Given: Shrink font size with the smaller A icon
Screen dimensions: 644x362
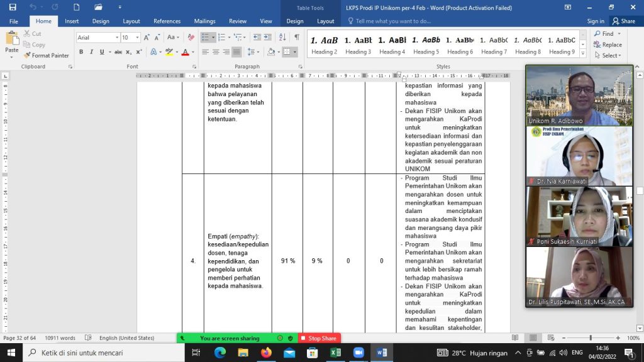Looking at the screenshot, I should pyautogui.click(x=157, y=37).
